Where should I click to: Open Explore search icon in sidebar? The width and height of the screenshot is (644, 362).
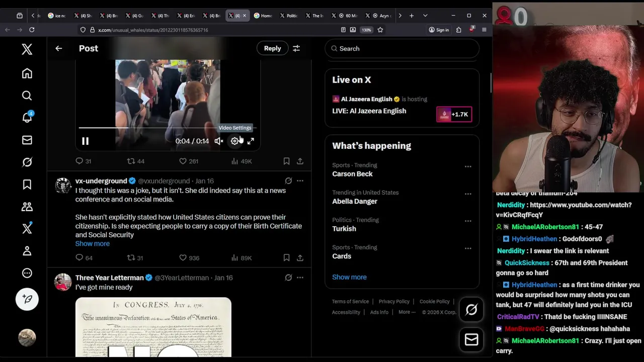[27, 96]
